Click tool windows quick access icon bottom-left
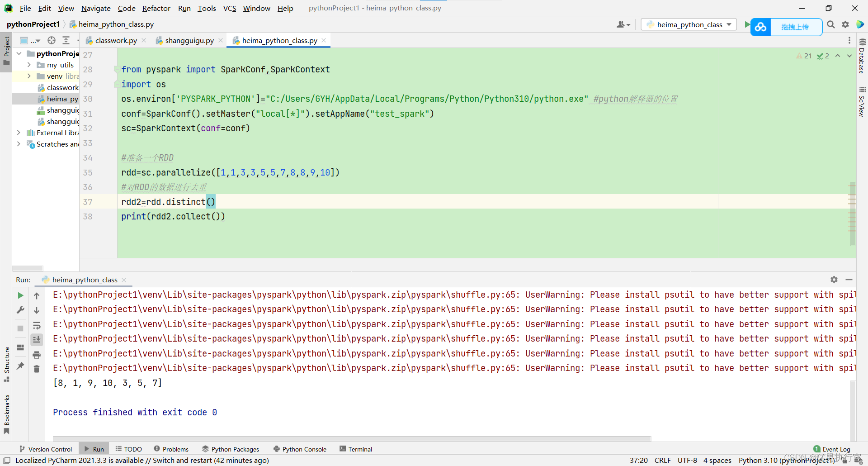 7,460
